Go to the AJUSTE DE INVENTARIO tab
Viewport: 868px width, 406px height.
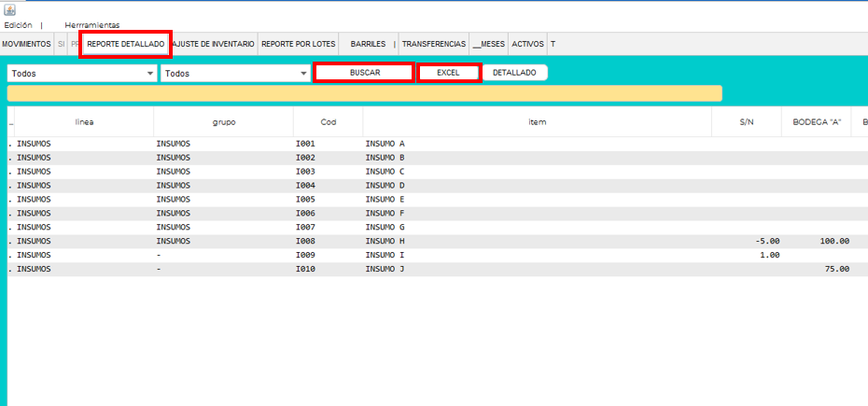pyautogui.click(x=213, y=44)
